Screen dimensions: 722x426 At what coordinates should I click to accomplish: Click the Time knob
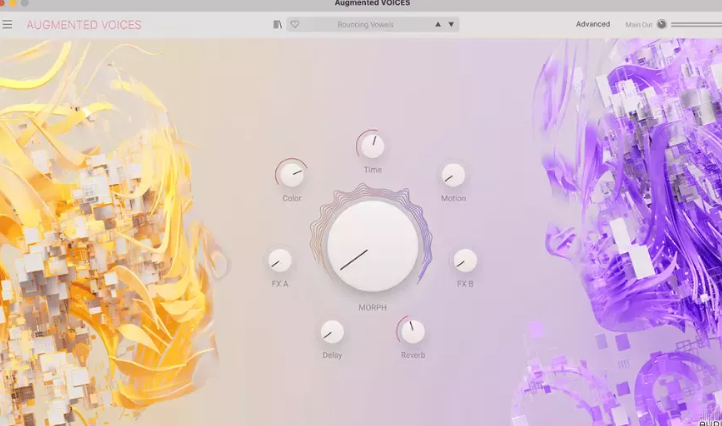point(372,146)
